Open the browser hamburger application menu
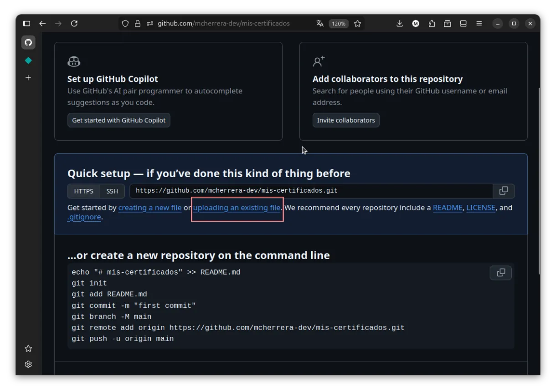 (479, 24)
